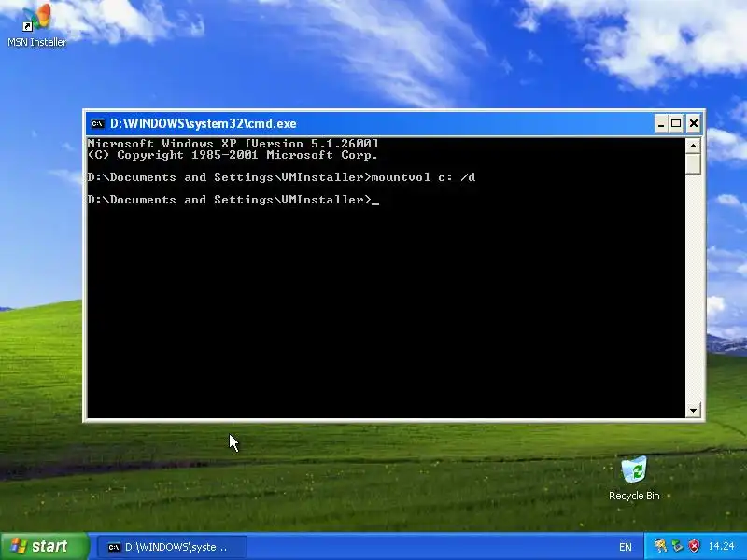Open the cmd.exe window system menu icon
The height and width of the screenshot is (560, 747).
(98, 123)
